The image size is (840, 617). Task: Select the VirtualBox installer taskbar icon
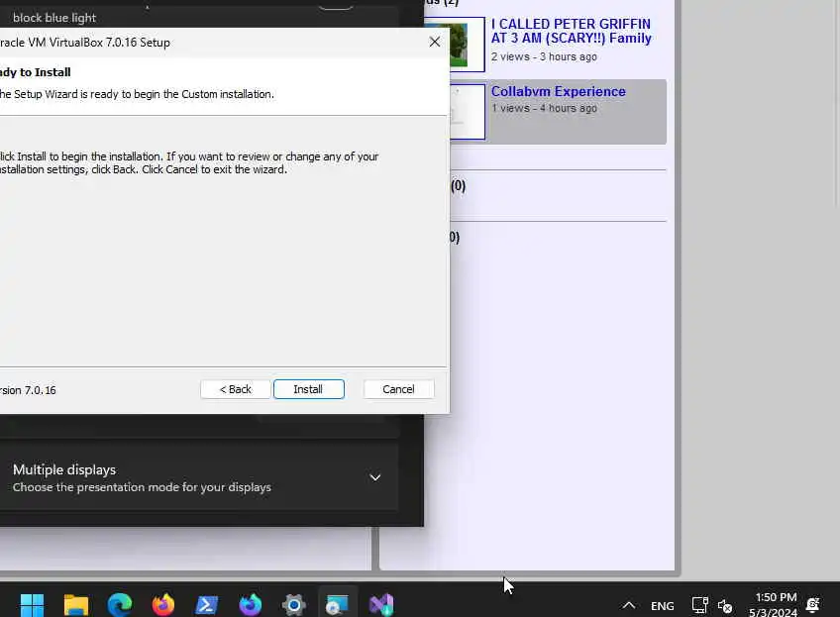coord(338,605)
